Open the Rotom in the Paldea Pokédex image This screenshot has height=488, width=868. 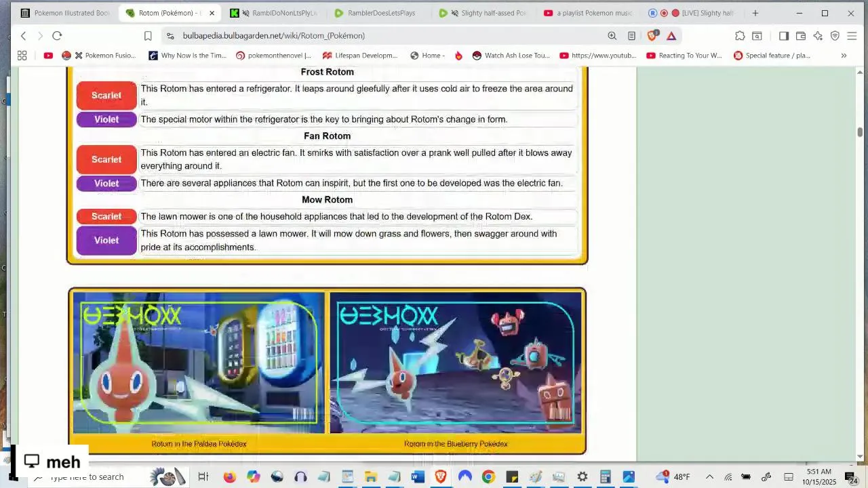click(x=199, y=363)
